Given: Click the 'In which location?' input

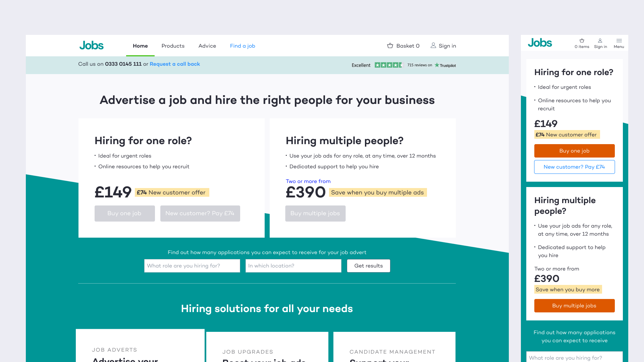Looking at the screenshot, I should [293, 266].
